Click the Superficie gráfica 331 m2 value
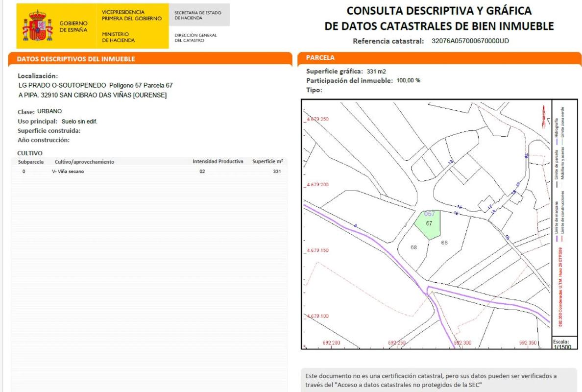 (x=376, y=71)
